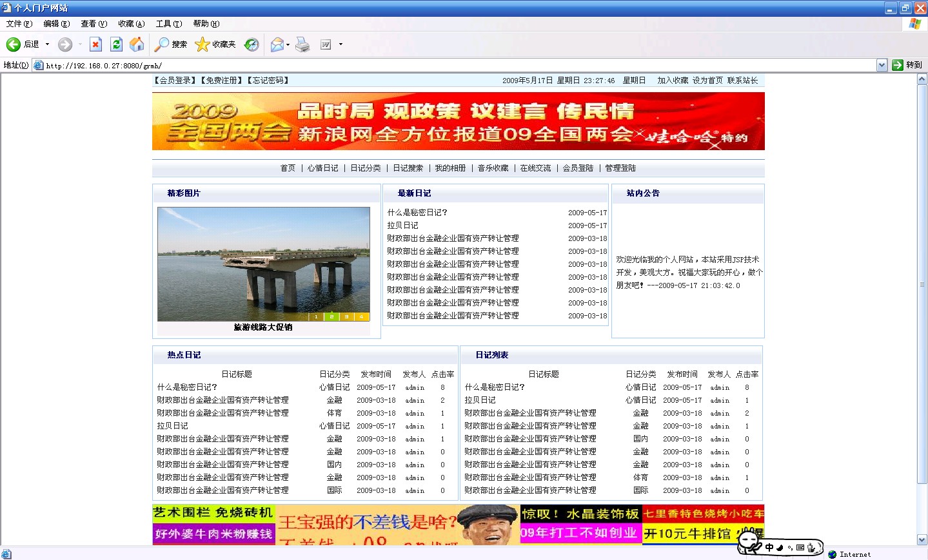Click the 转到 Go button
Screen dimensions: 928x560
click(907, 65)
